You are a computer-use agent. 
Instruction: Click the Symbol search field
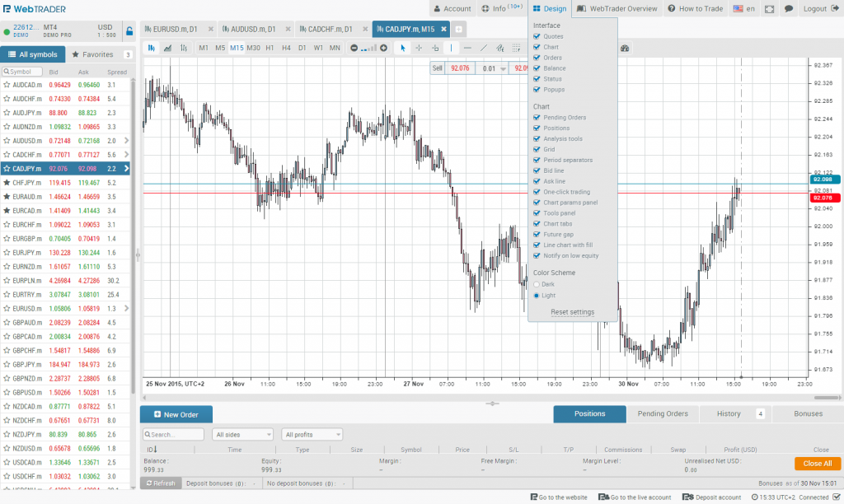pos(22,72)
